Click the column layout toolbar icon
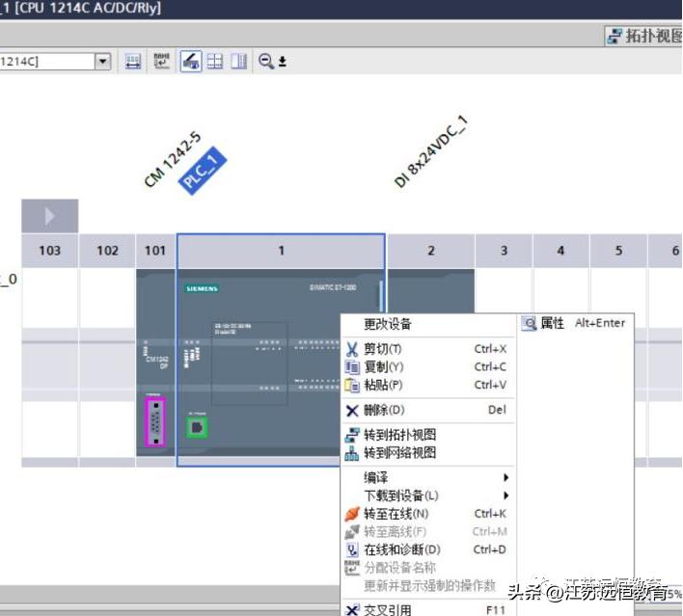The image size is (683, 616). [x=238, y=62]
